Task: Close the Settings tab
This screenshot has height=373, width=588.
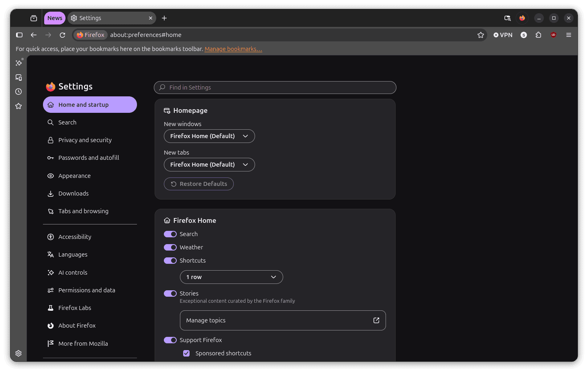Action: click(x=151, y=18)
